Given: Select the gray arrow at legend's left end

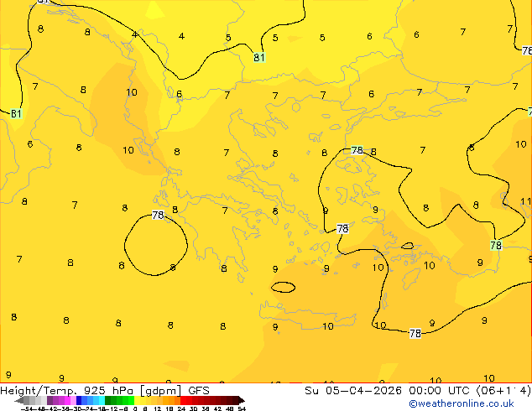Looking at the screenshot, I should 19,400.
